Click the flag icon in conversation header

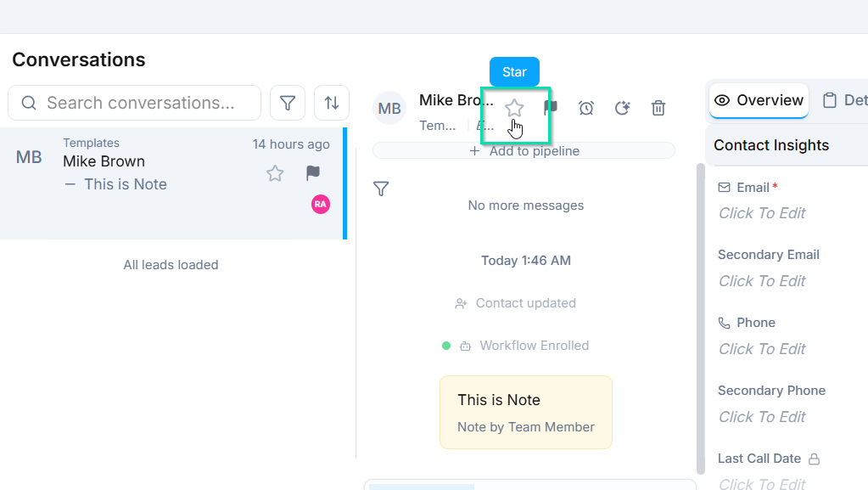tap(551, 108)
